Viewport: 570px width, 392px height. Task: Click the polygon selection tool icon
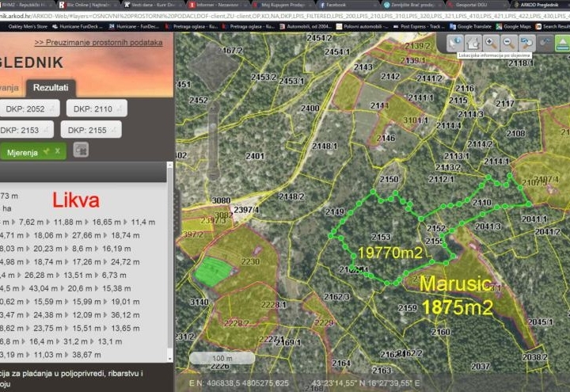473,44
